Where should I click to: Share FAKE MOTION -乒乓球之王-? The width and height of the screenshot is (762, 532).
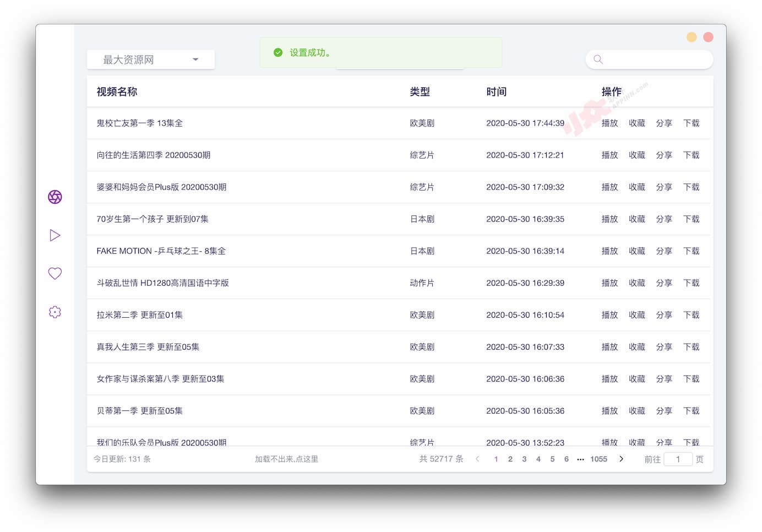point(664,251)
